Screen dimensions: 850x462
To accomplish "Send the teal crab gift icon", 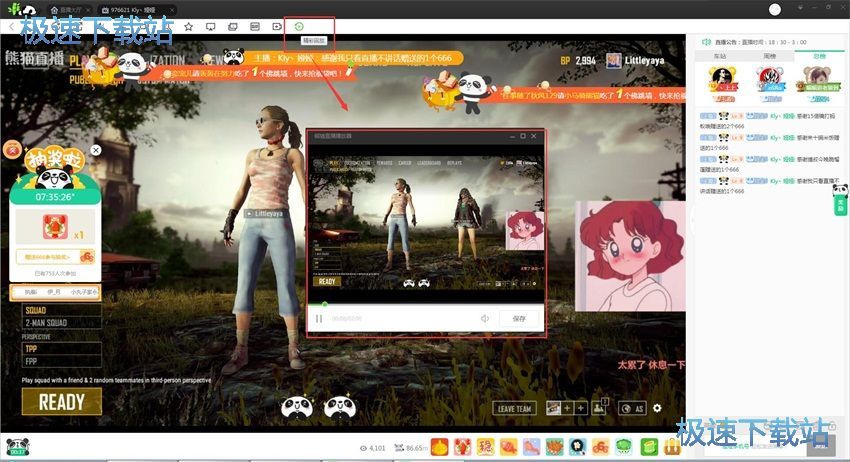I will click(x=555, y=447).
